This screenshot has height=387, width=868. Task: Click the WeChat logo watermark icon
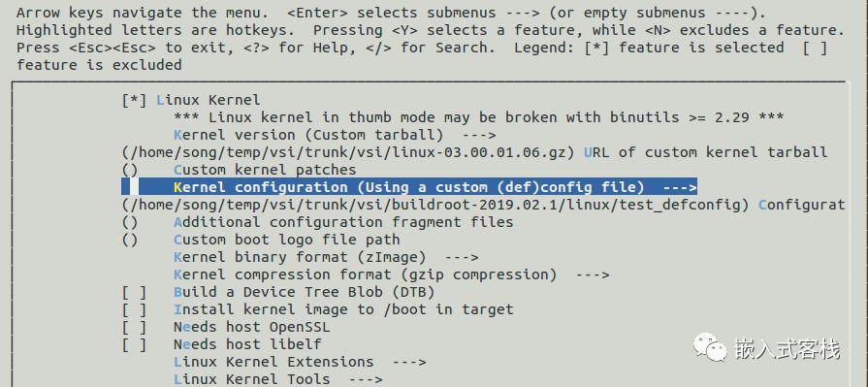(x=710, y=347)
